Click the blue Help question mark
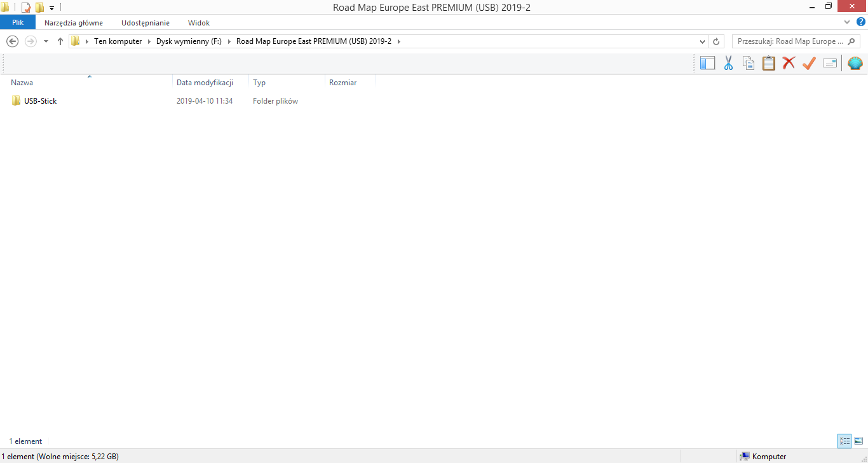 (x=861, y=22)
